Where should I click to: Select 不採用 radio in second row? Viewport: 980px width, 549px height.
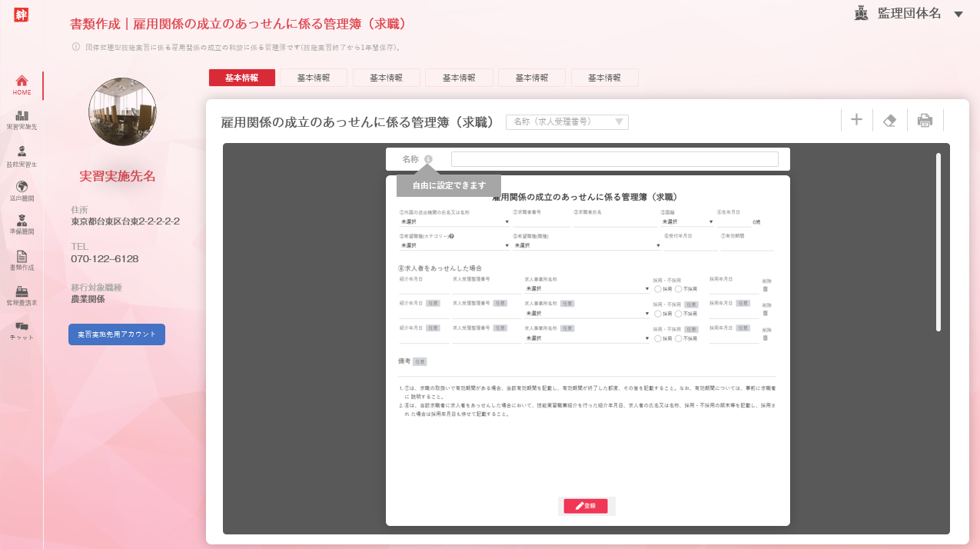pos(679,314)
